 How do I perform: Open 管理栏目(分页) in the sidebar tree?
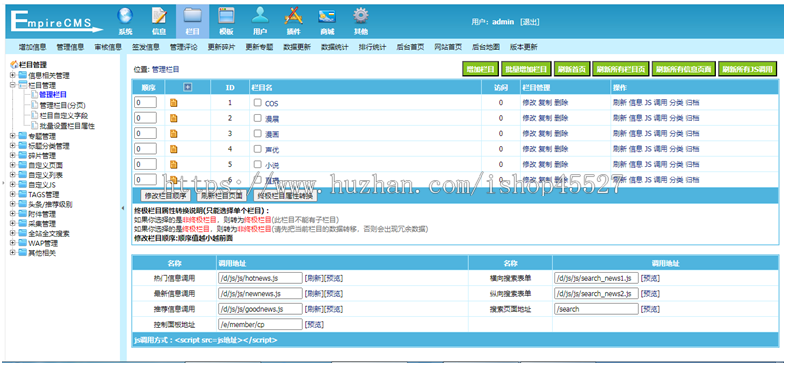coord(63,105)
